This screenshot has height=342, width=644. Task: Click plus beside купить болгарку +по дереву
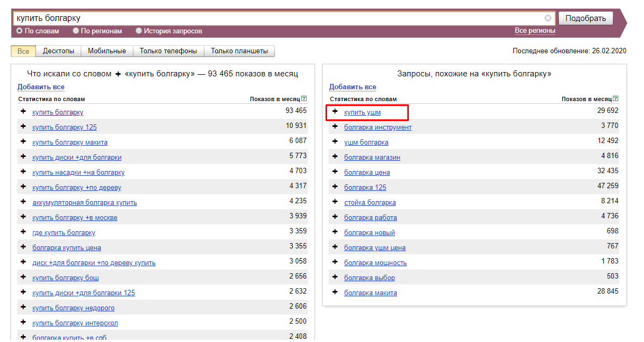point(24,187)
